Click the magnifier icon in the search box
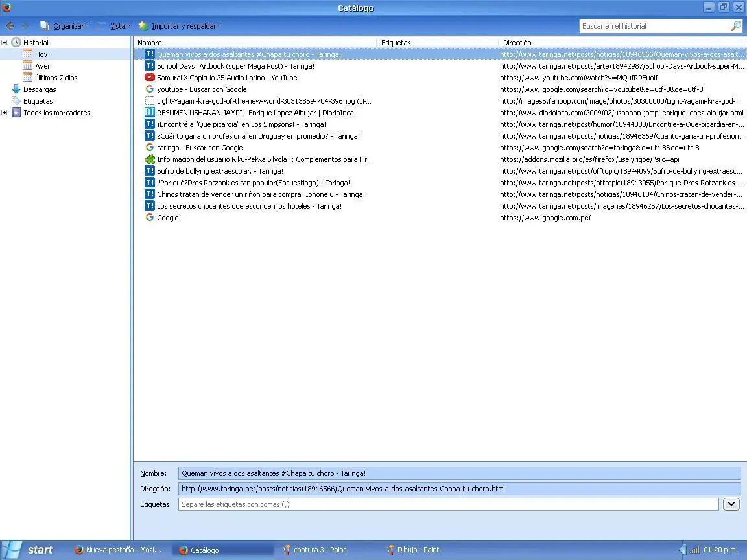Image resolution: width=747 pixels, height=560 pixels. click(x=736, y=26)
